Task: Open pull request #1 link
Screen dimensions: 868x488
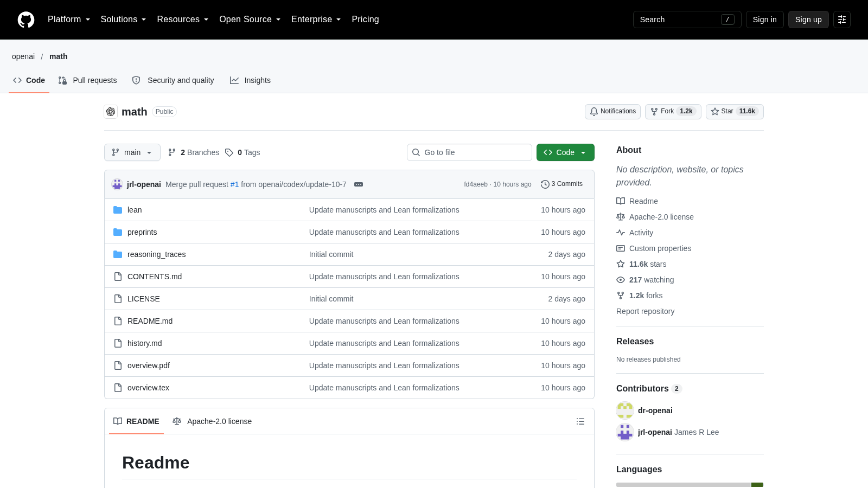Action: click(234, 184)
